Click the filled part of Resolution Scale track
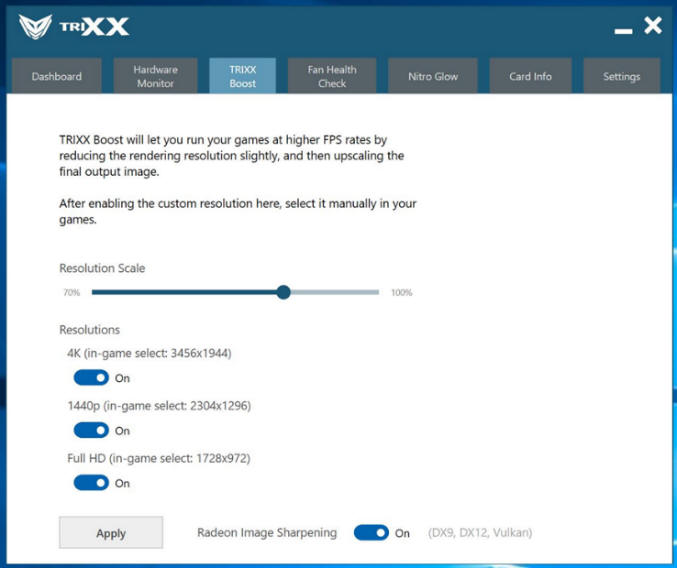The image size is (677, 568). 180,292
